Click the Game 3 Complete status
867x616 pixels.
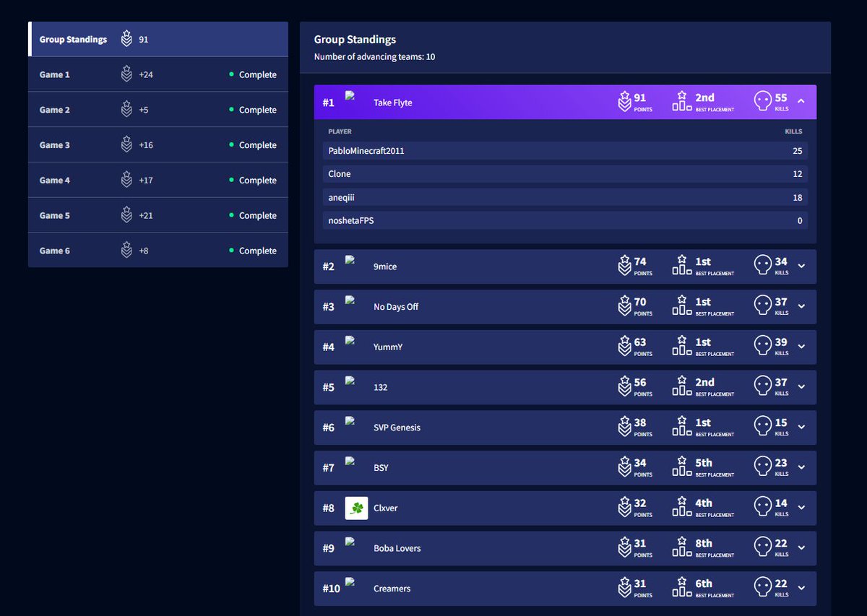253,144
